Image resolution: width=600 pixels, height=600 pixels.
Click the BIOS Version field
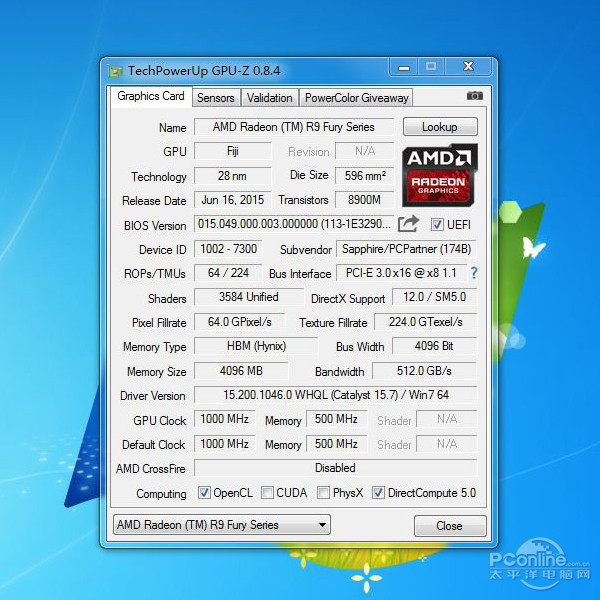pos(294,224)
